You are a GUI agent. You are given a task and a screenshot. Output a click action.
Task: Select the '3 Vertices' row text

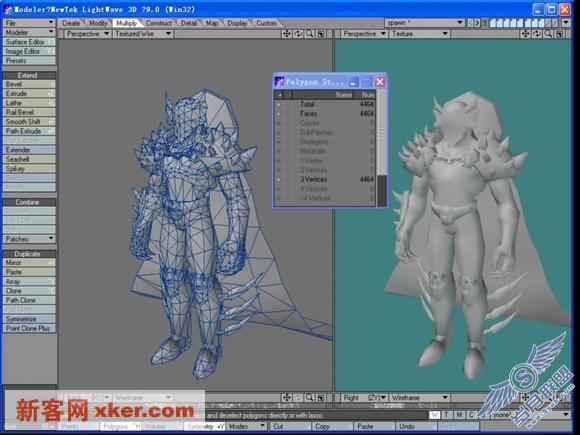(x=314, y=179)
